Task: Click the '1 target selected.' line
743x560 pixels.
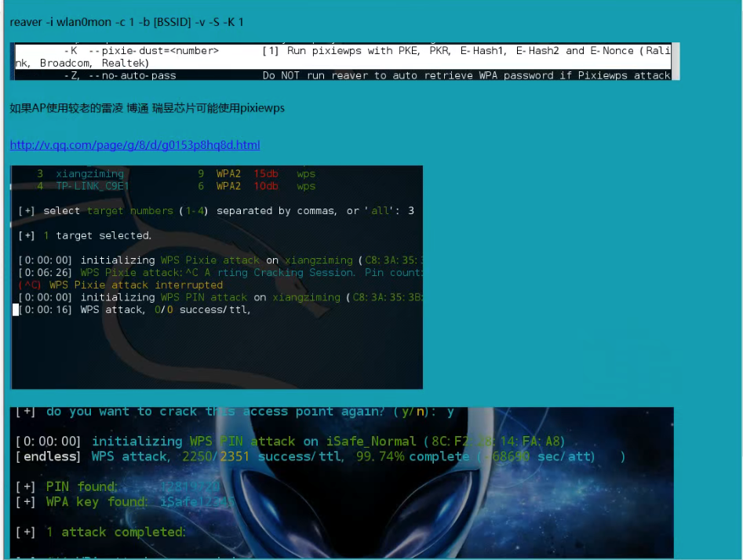Action: click(85, 235)
